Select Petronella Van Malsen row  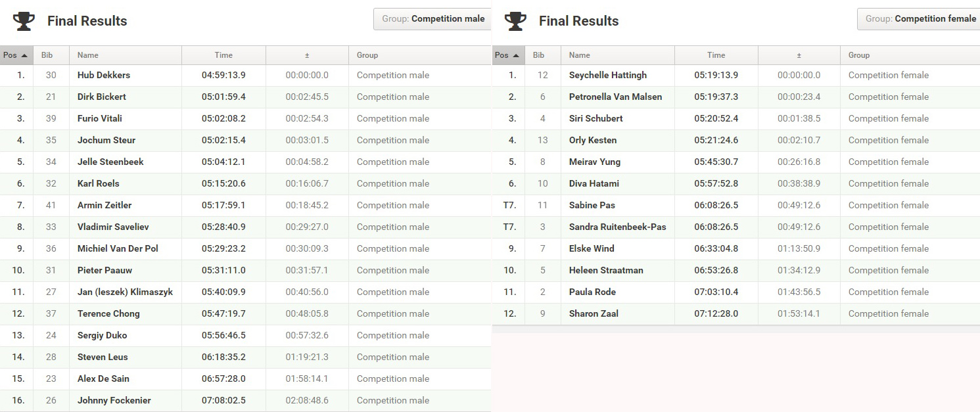736,97
